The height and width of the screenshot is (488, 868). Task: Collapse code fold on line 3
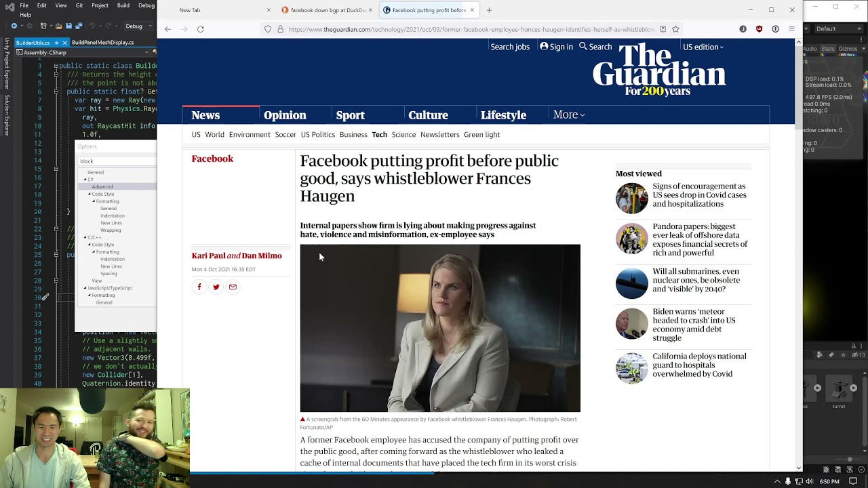[x=56, y=66]
